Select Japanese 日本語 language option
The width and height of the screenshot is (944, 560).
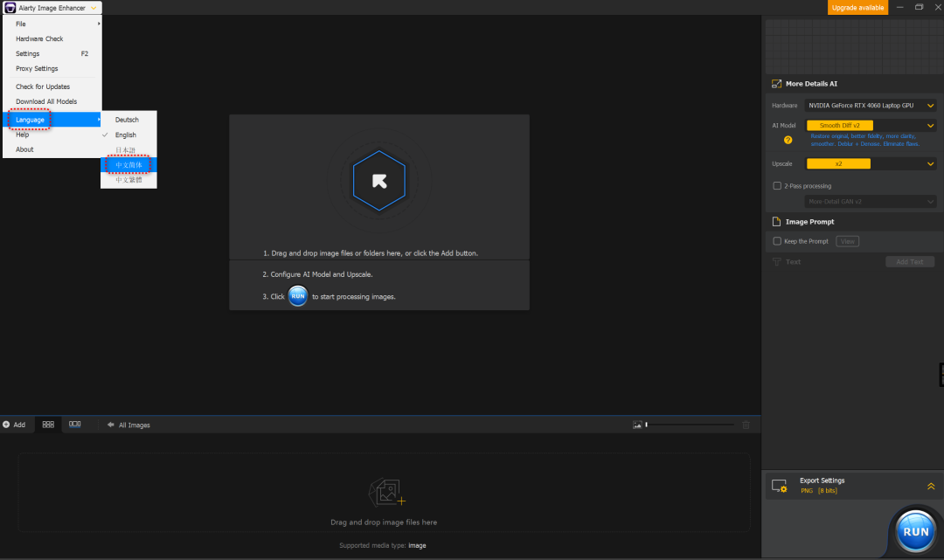click(x=128, y=149)
